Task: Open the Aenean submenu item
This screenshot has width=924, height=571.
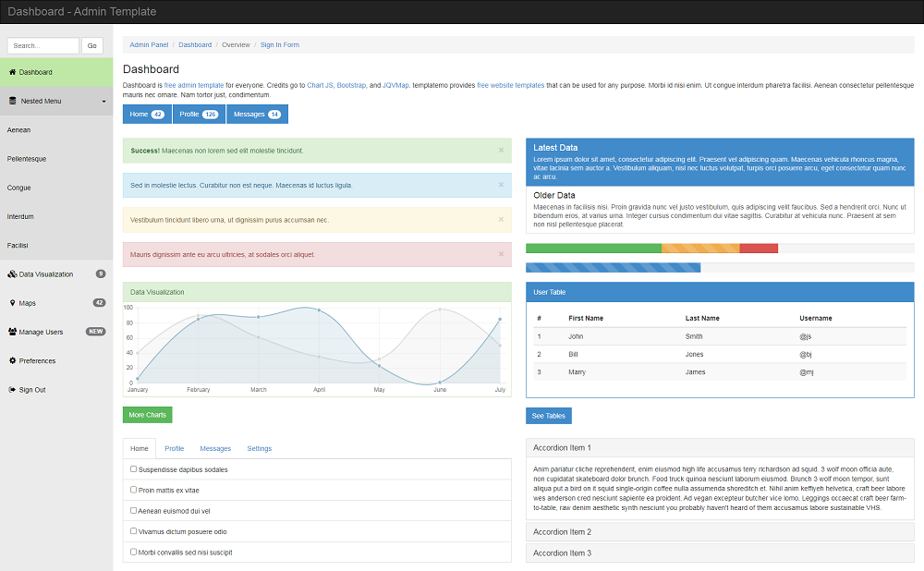Action: [x=56, y=130]
